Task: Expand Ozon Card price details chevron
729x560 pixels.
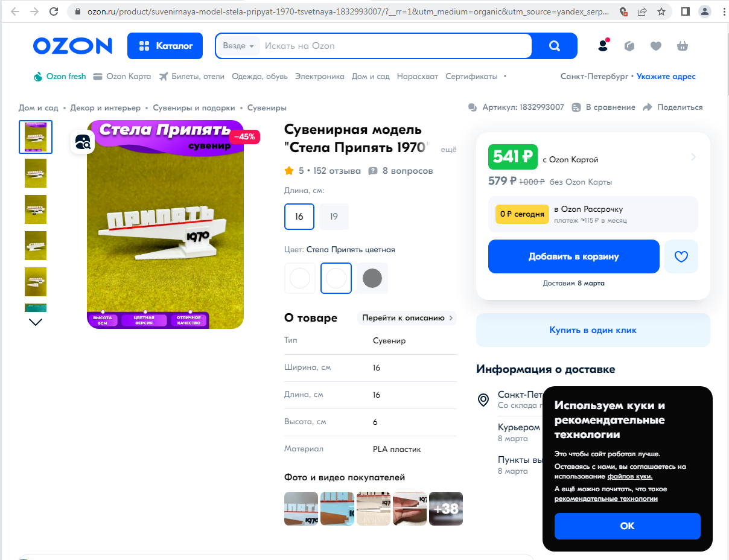Action: [x=693, y=157]
